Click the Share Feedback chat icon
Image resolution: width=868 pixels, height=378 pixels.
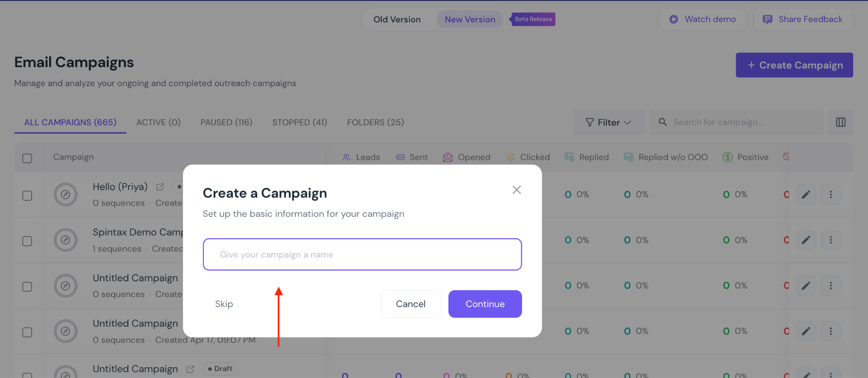click(x=767, y=19)
